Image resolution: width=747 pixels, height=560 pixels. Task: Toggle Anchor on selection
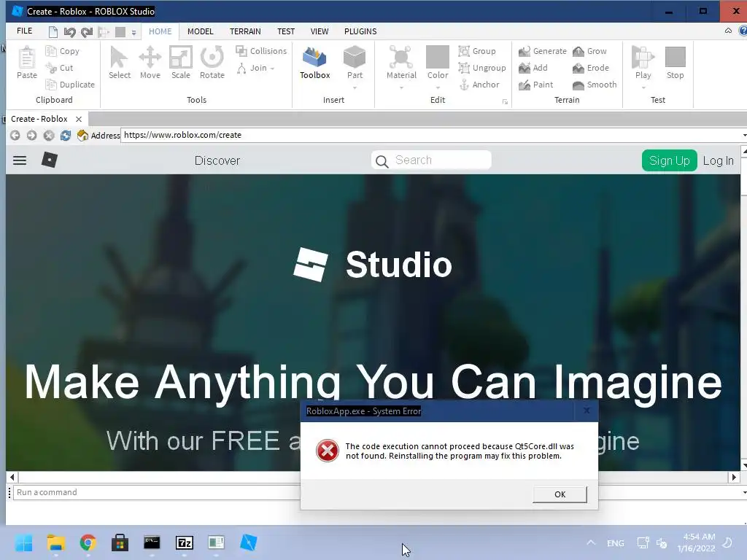coord(479,85)
